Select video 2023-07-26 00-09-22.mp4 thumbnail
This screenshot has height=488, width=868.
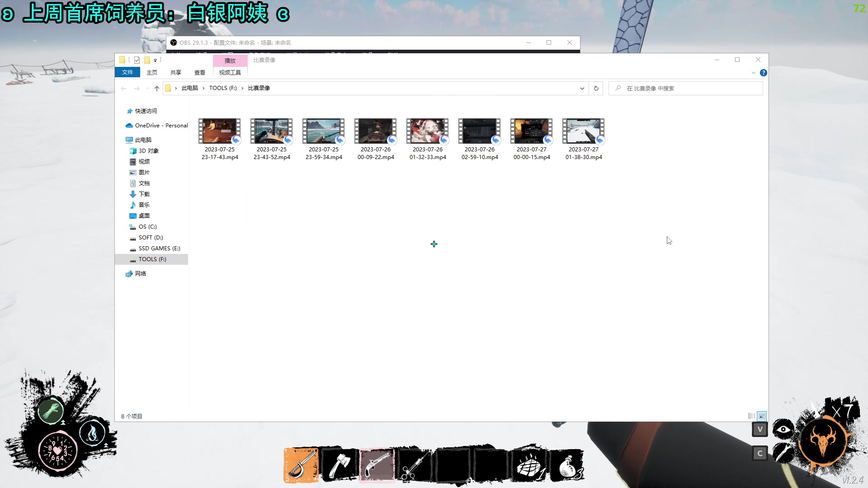click(376, 131)
